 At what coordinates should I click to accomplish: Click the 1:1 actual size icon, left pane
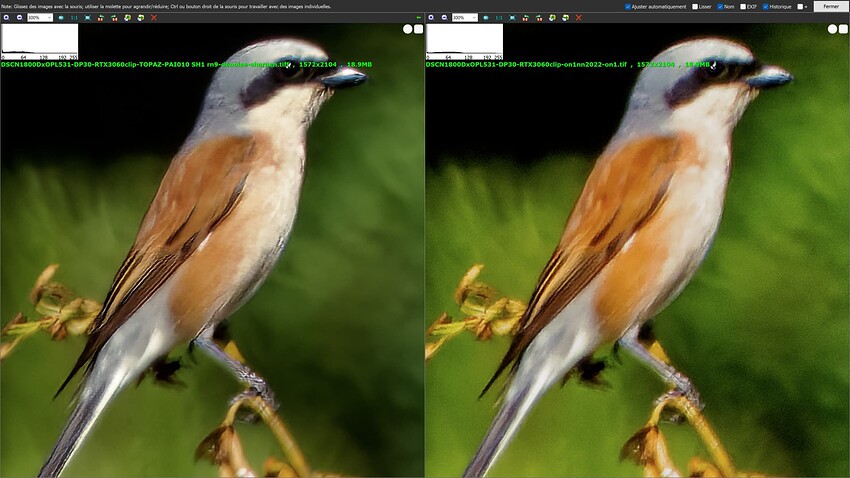74,18
